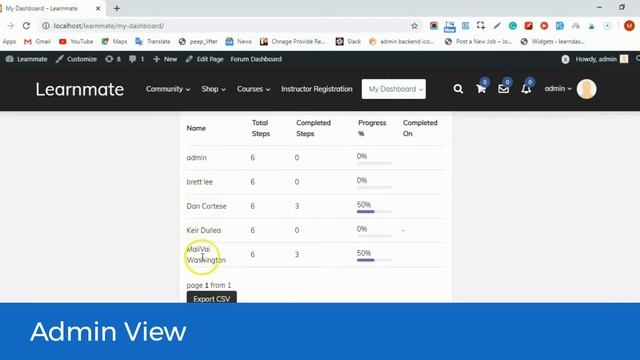Click Edit Page in the admin bar
640x360 pixels.
point(204,59)
